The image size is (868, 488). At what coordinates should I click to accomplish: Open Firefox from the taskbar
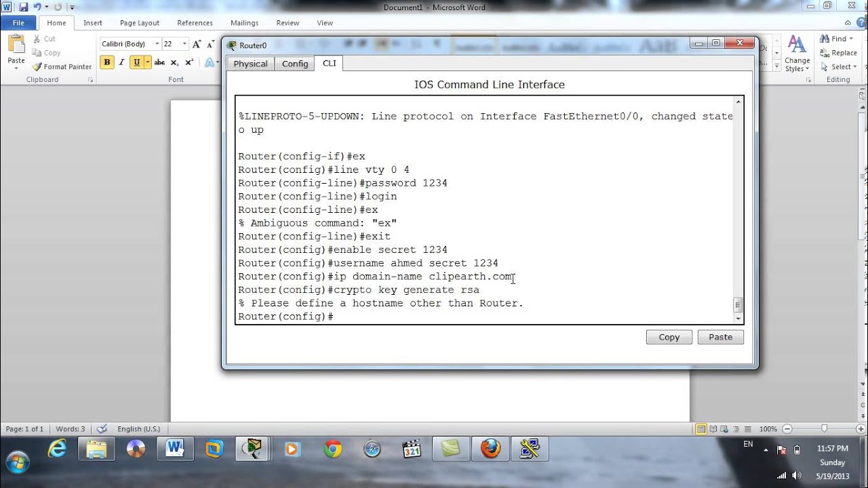click(490, 449)
